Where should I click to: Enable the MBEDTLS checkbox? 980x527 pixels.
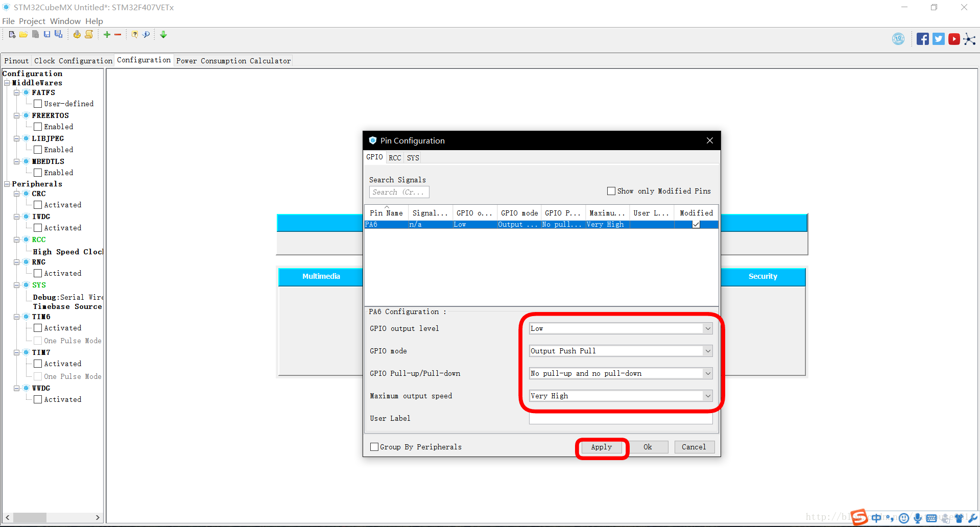click(x=38, y=173)
